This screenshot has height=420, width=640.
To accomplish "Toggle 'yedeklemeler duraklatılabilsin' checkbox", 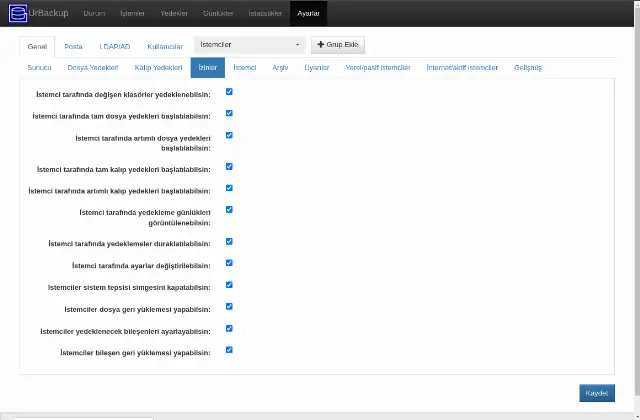I will pyautogui.click(x=229, y=242).
